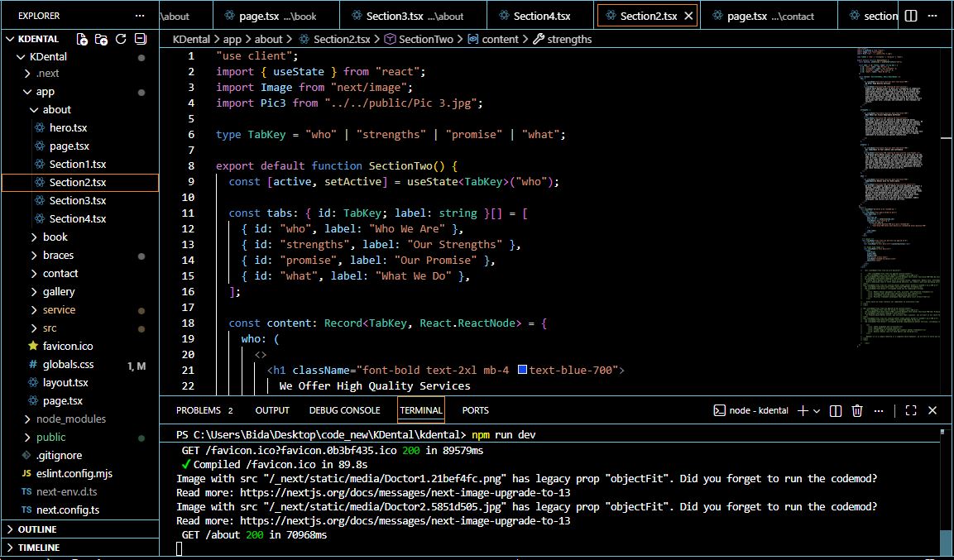
Task: Click the content breadcrumb item
Action: click(493, 40)
